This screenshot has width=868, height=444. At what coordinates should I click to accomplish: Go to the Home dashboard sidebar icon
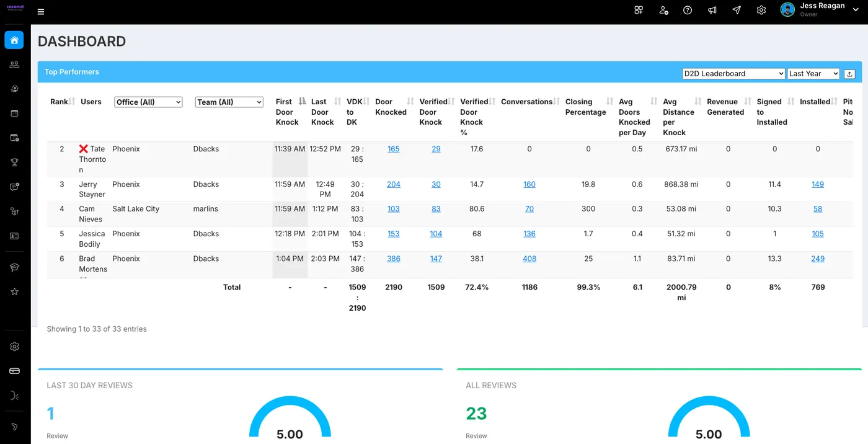coord(14,40)
